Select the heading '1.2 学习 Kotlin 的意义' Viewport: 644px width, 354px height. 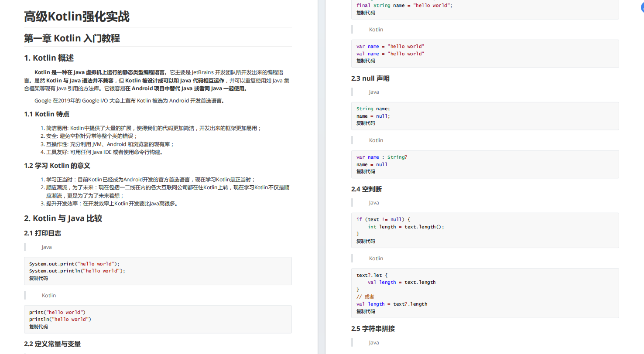click(x=57, y=166)
